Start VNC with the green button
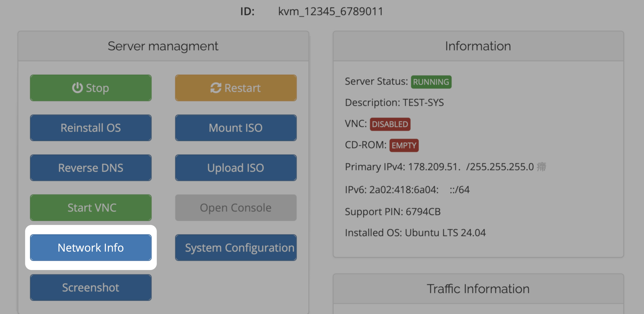This screenshot has width=644, height=314. coord(90,208)
